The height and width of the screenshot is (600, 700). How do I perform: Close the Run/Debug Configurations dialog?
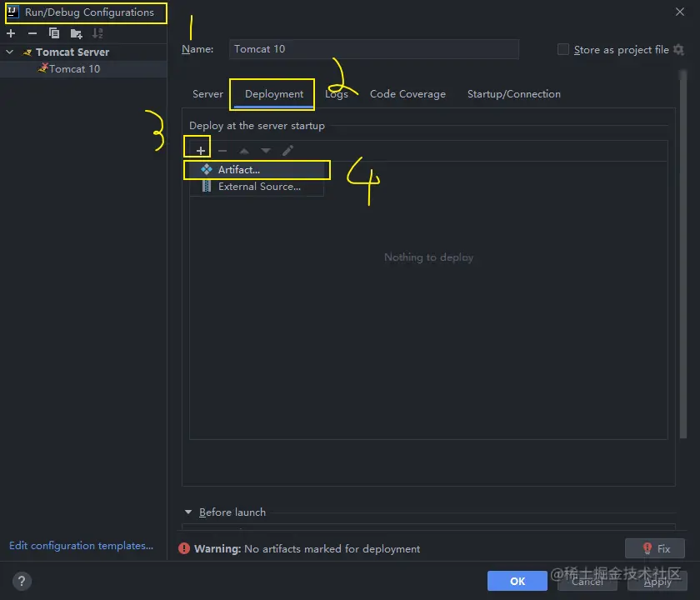pyautogui.click(x=679, y=12)
